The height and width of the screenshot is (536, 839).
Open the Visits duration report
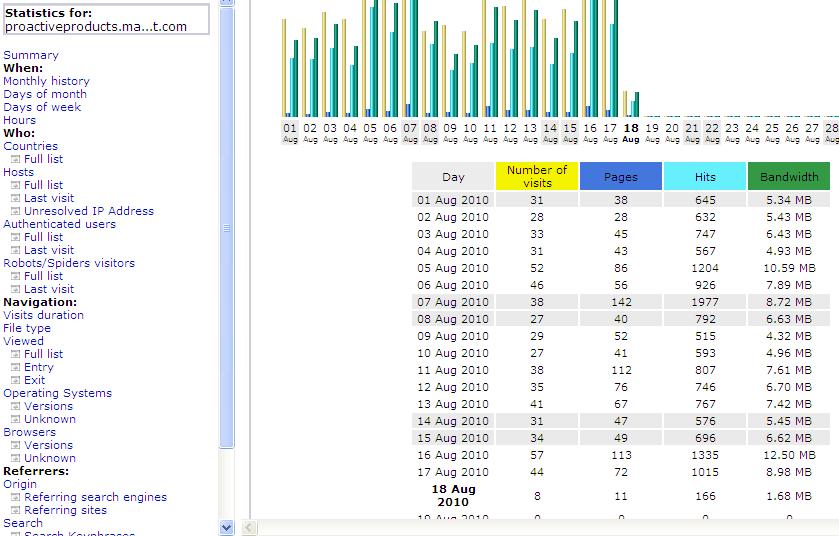tap(43, 315)
